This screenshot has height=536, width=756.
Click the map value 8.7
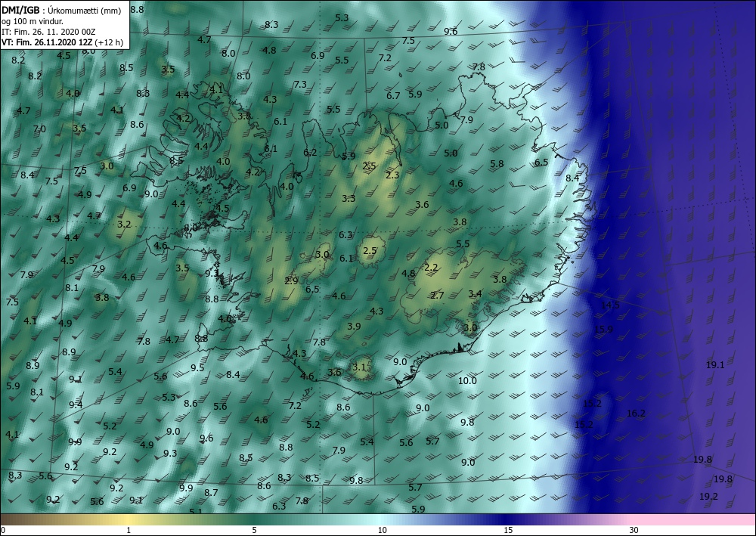[x=211, y=493]
